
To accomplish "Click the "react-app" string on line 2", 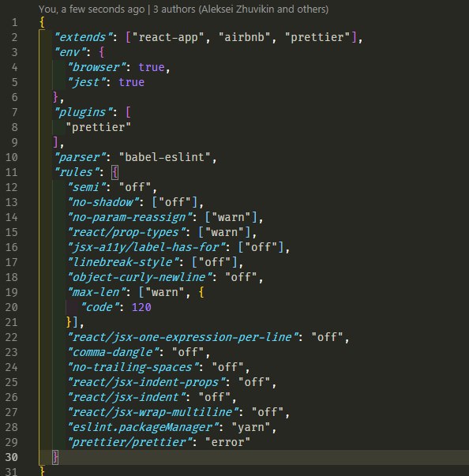I will click(x=168, y=37).
